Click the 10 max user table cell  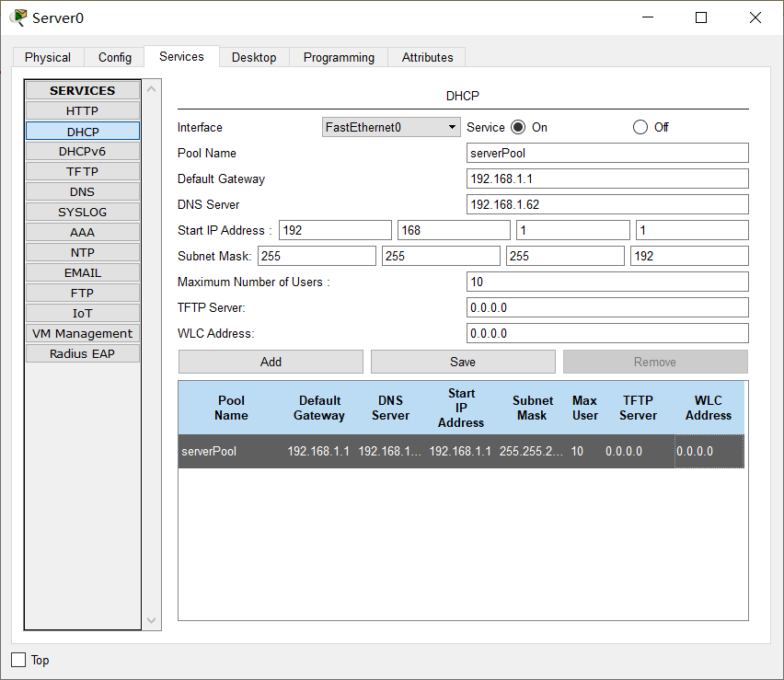(585, 451)
